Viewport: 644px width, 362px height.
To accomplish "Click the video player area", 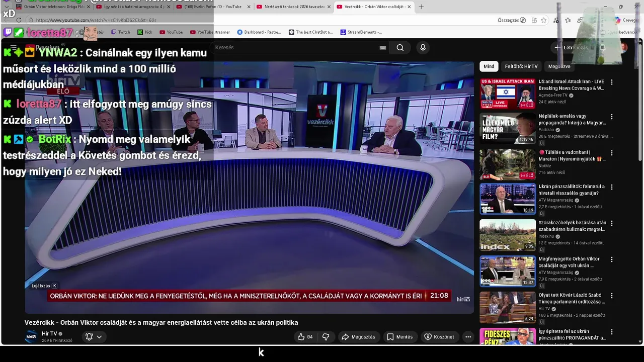I will tap(249, 187).
